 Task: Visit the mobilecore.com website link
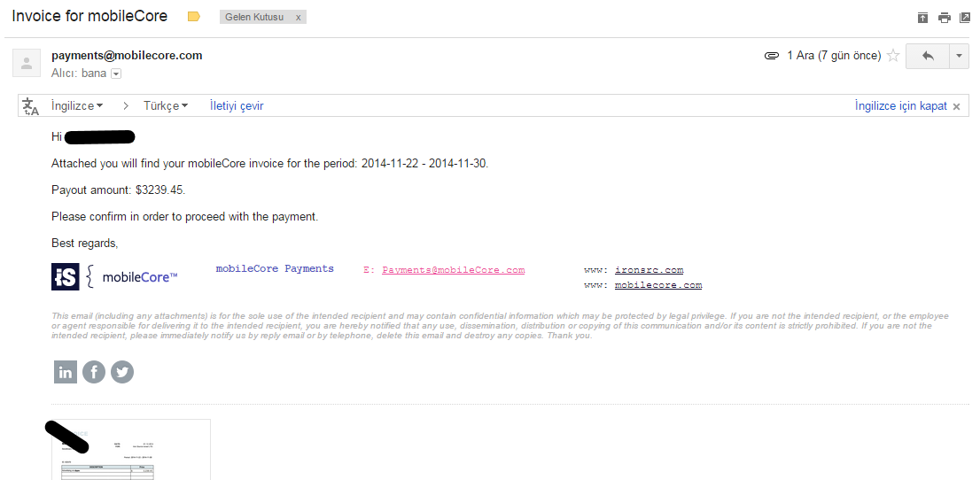658,285
